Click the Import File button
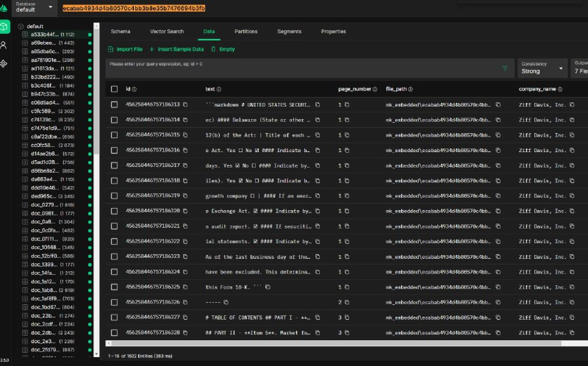Screen dimensions: 588x366 pyautogui.click(x=125, y=49)
